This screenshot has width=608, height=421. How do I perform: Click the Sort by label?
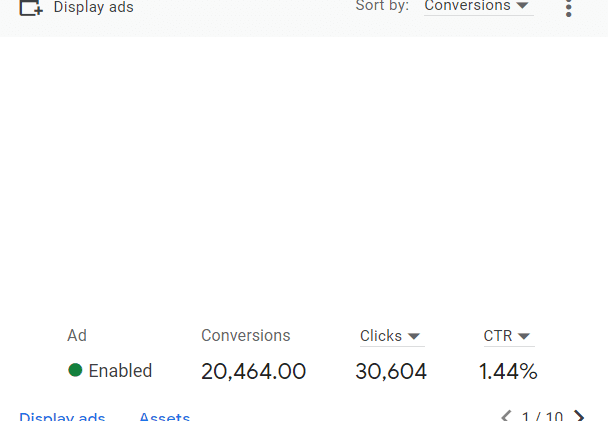click(382, 6)
